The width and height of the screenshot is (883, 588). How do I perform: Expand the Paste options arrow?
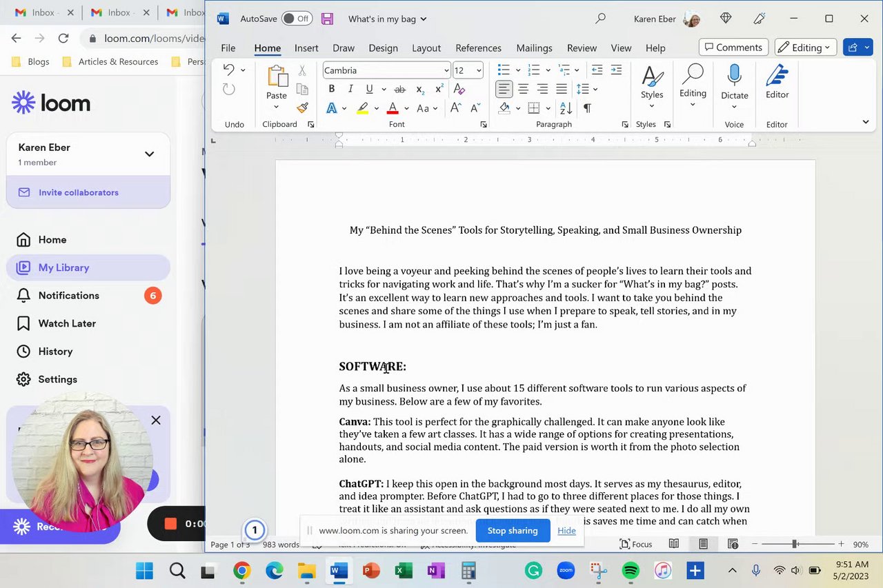pyautogui.click(x=277, y=107)
